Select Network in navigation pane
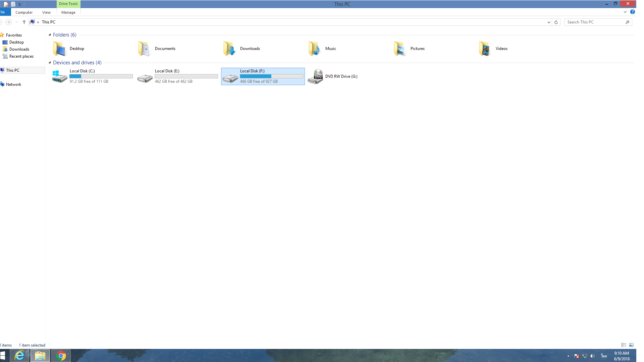Viewport: 644px width, 362px height. click(x=13, y=84)
